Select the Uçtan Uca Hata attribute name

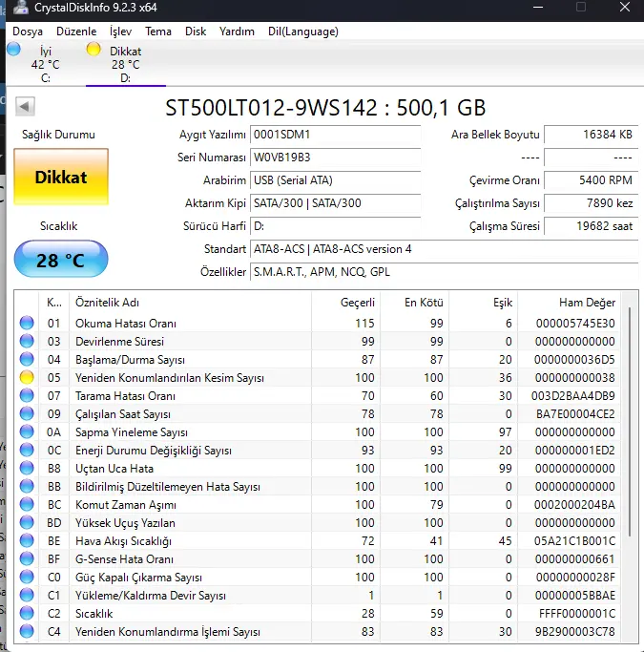click(x=114, y=469)
